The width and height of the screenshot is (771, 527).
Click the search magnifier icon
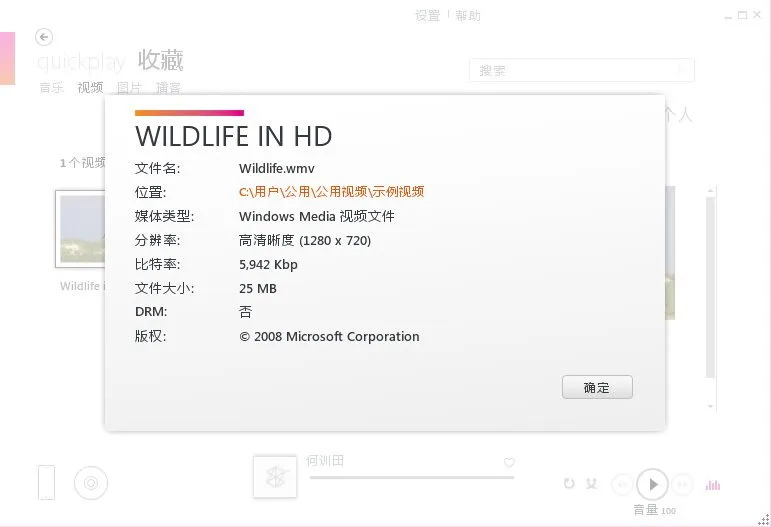pos(682,69)
